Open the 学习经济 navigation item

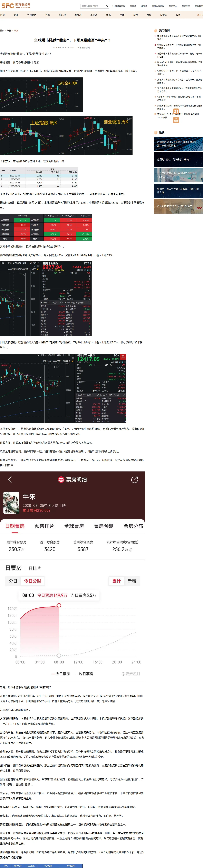pyautogui.click(x=32, y=15)
